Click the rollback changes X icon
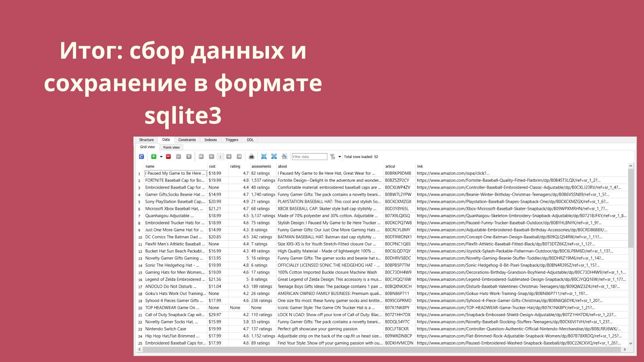The height and width of the screenshot is (362, 644). (189, 157)
